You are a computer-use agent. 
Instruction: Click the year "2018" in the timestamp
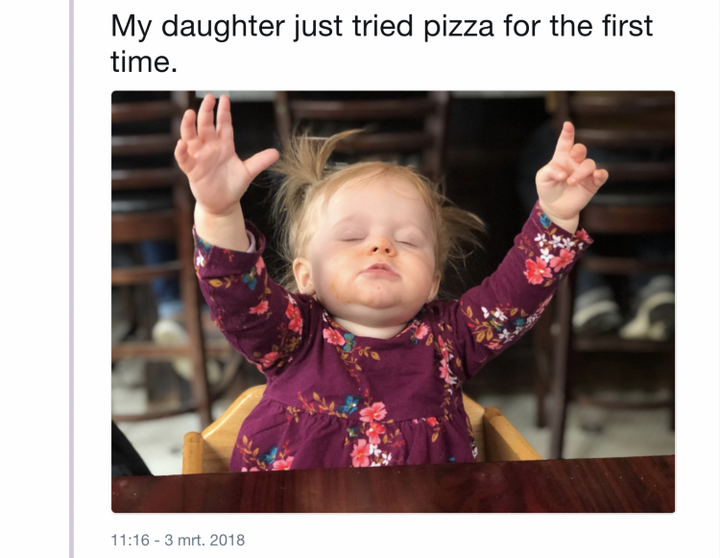coord(227,540)
